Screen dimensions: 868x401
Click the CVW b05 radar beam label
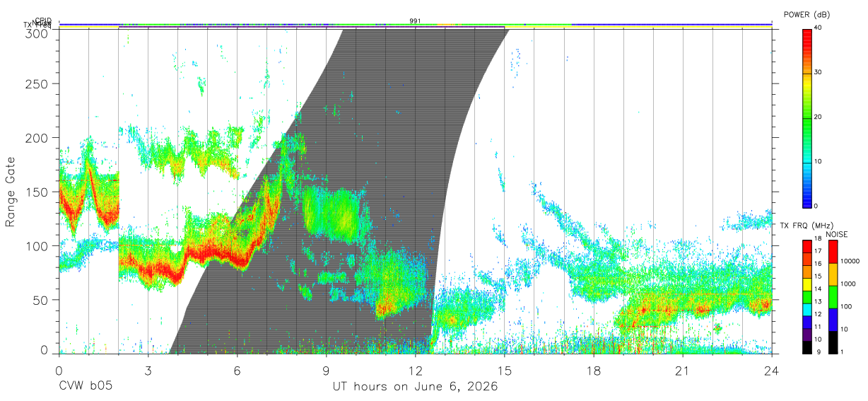(85, 387)
